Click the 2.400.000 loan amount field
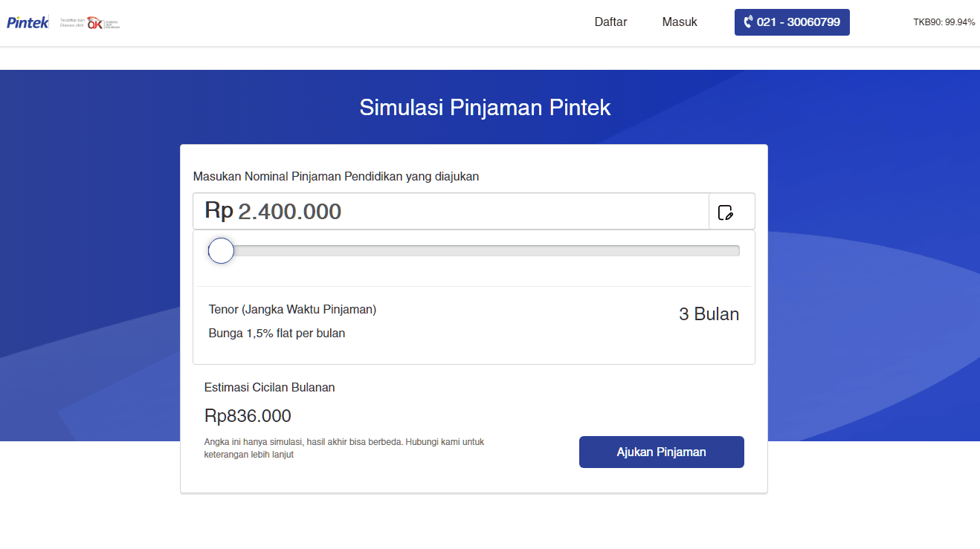Screen dimensions: 980x549 (x=289, y=212)
